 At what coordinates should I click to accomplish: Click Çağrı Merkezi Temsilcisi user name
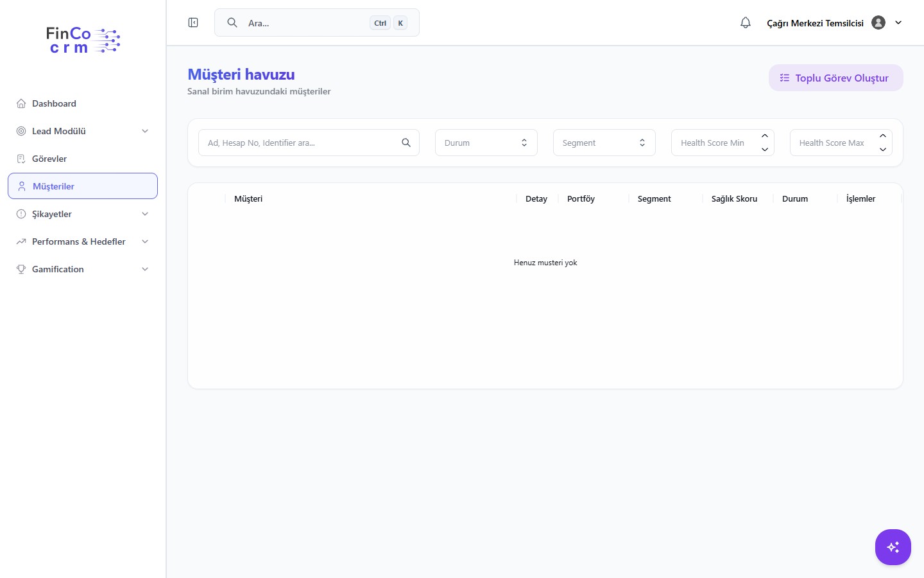coord(815,23)
